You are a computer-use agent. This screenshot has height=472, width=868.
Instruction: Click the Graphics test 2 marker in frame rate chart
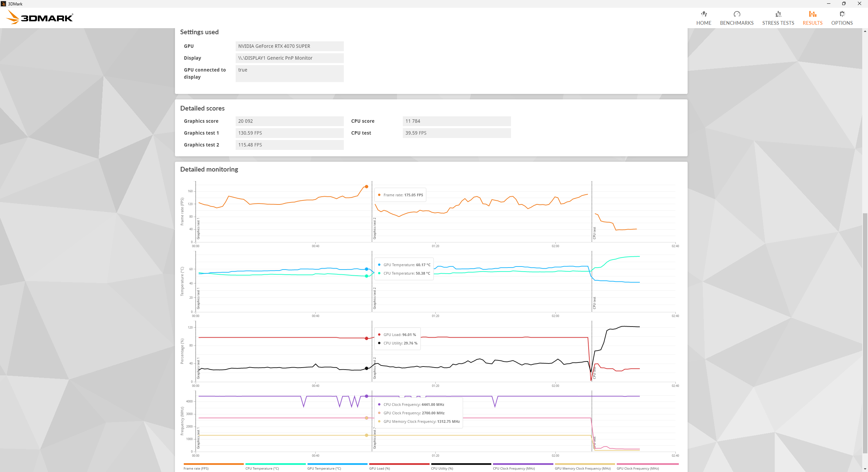tap(375, 229)
